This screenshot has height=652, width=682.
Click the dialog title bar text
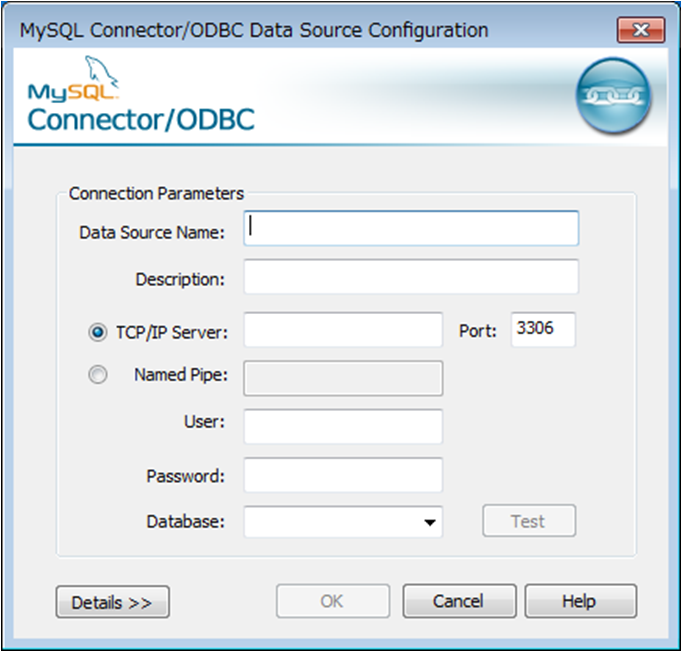tap(254, 30)
